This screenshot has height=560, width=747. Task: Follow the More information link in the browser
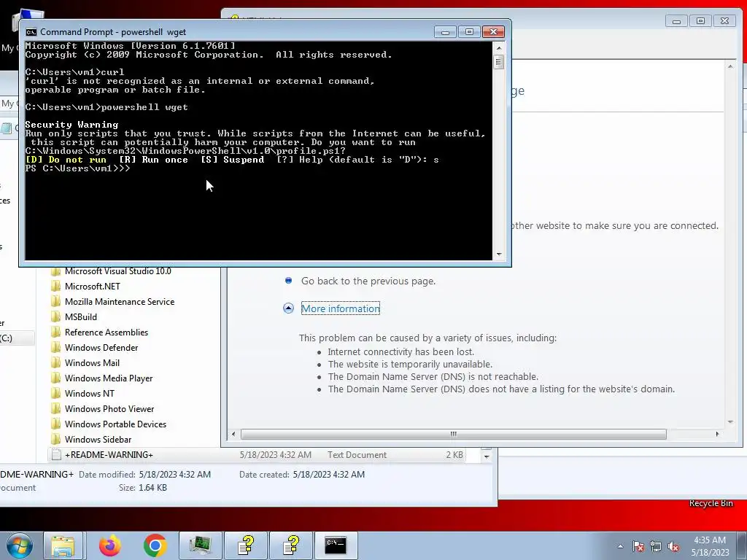(341, 308)
